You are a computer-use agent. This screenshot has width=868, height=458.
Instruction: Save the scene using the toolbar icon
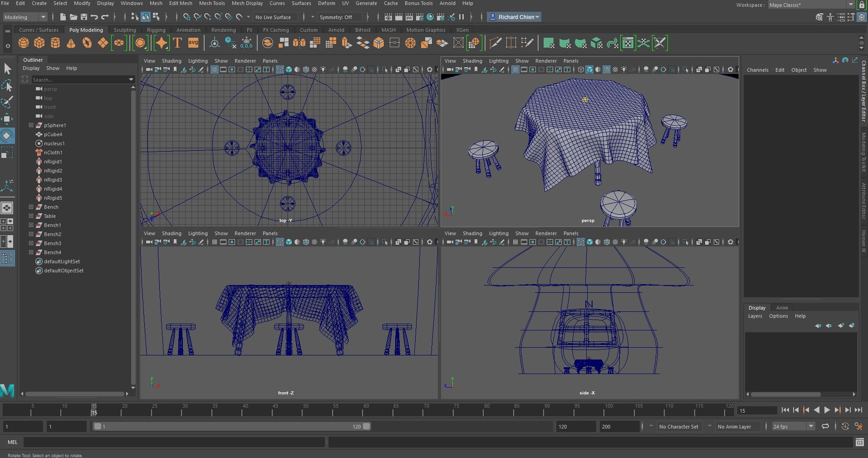tap(84, 17)
